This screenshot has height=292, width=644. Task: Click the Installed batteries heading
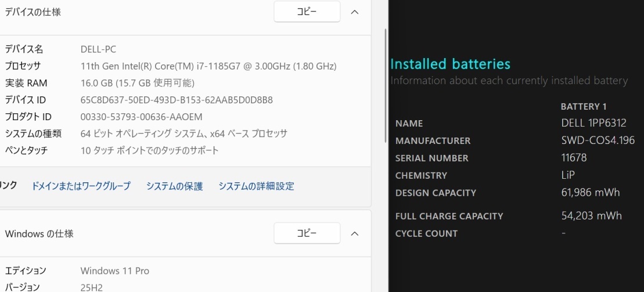point(450,64)
